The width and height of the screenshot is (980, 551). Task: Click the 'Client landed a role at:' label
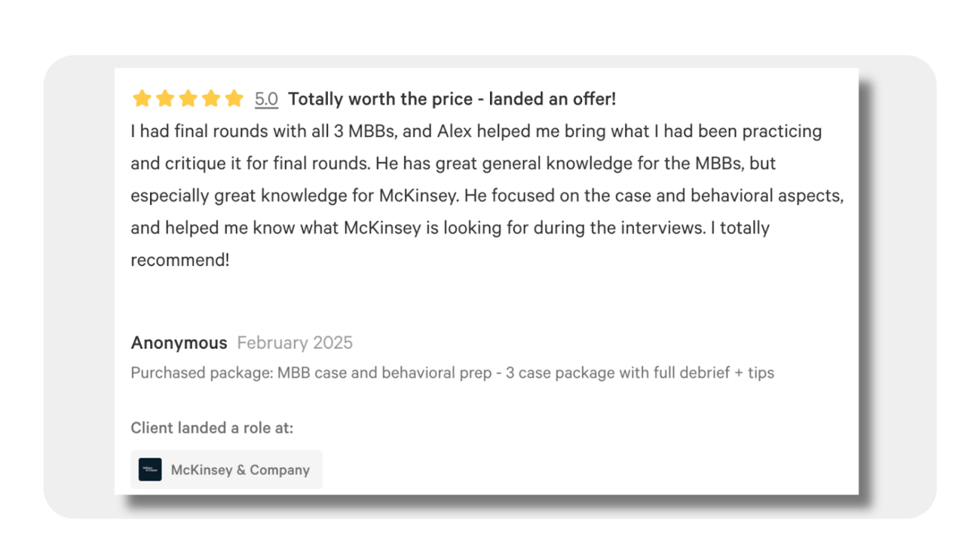(x=212, y=428)
